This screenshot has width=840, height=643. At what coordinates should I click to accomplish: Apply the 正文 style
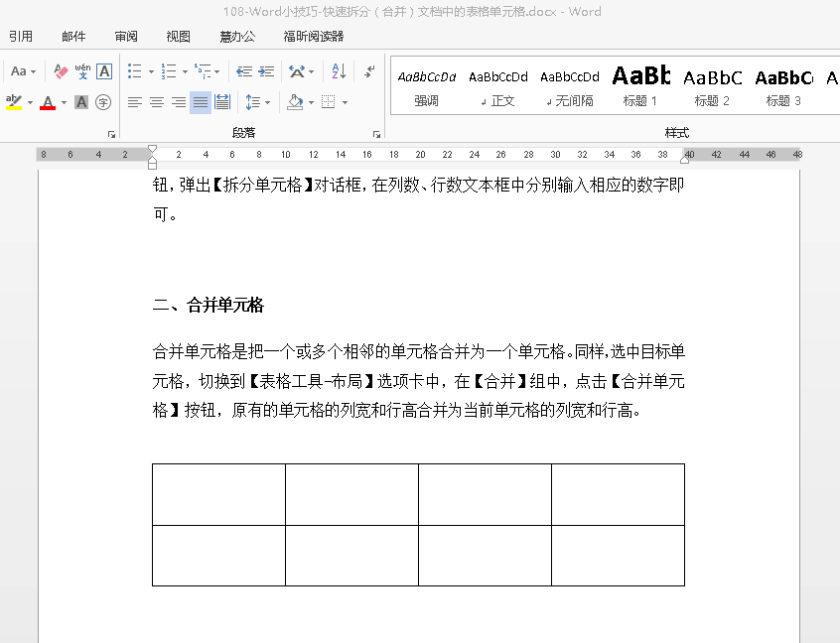498,86
